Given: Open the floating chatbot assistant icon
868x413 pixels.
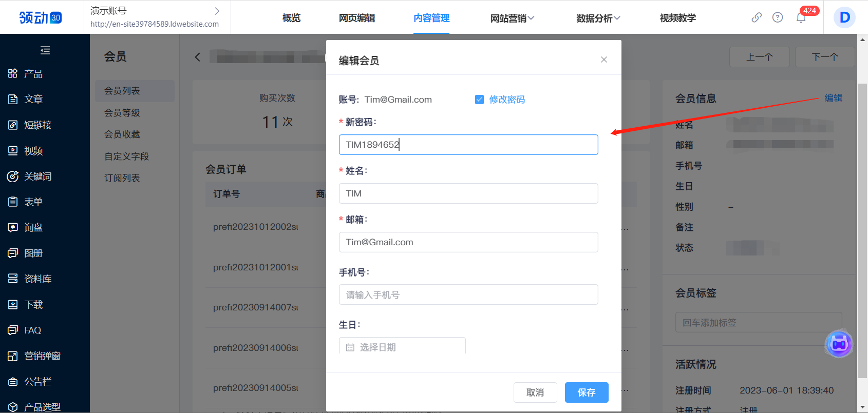Looking at the screenshot, I should pos(839,344).
